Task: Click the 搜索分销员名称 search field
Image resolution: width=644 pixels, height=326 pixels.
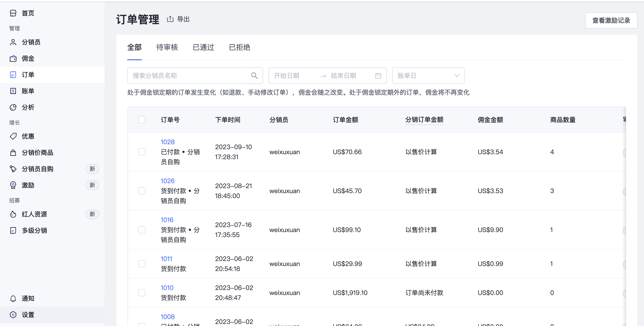Action: (195, 75)
